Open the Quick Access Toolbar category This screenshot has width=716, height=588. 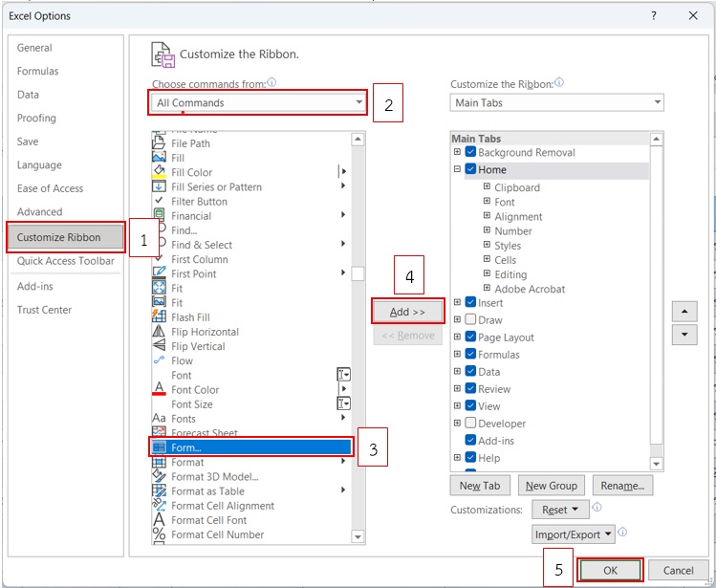click(65, 261)
